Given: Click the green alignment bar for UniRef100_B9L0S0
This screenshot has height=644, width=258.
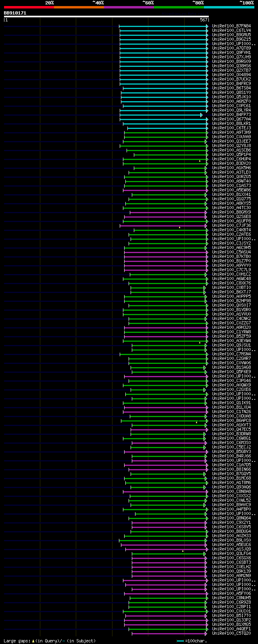Looking at the screenshot, I should (164, 540).
